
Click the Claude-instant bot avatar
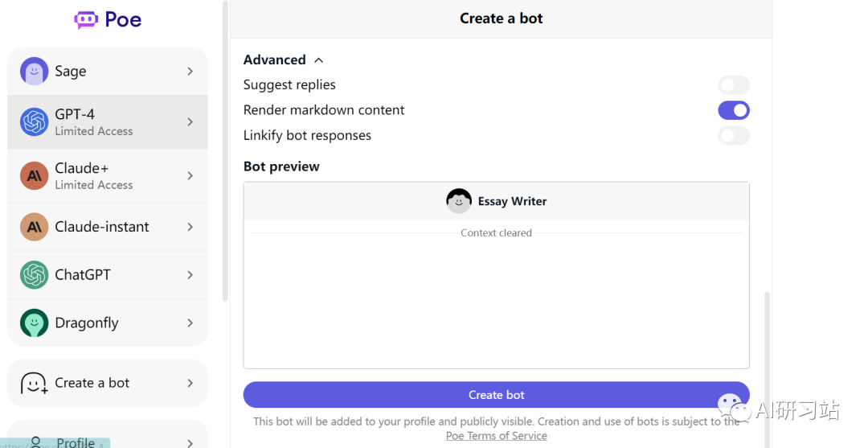(35, 227)
